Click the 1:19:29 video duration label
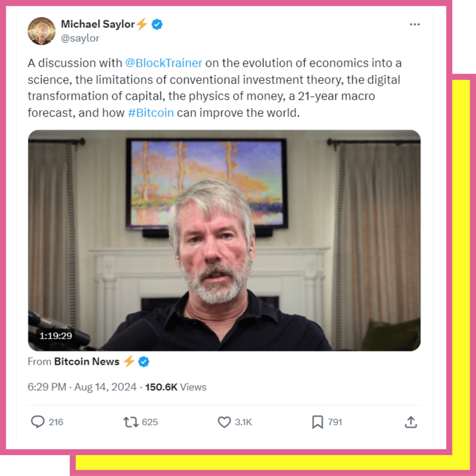Viewport: 476px width, 476px height. click(56, 336)
